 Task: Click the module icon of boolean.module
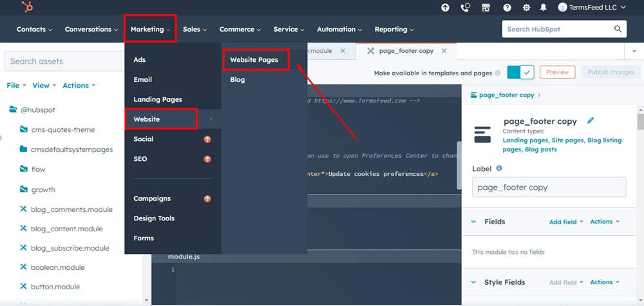coord(23,267)
